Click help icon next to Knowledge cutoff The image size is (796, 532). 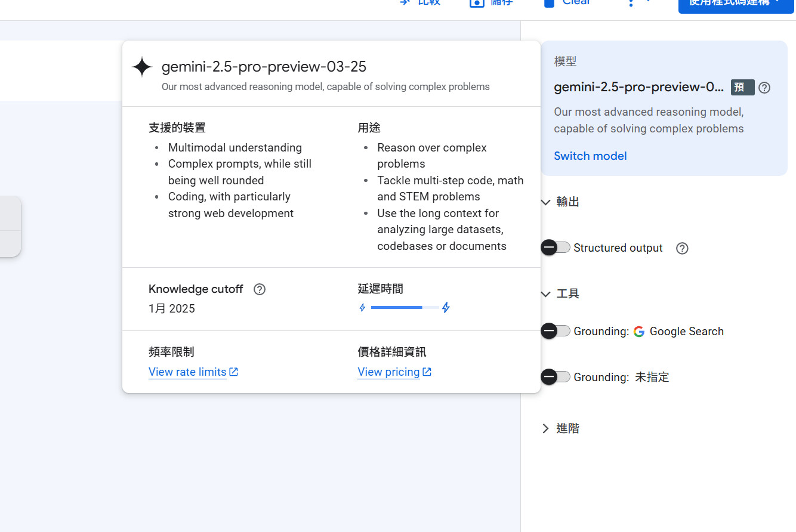[x=260, y=289]
